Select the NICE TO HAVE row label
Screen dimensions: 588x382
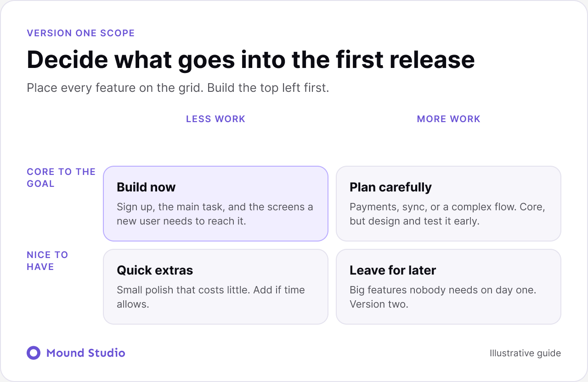coord(47,261)
